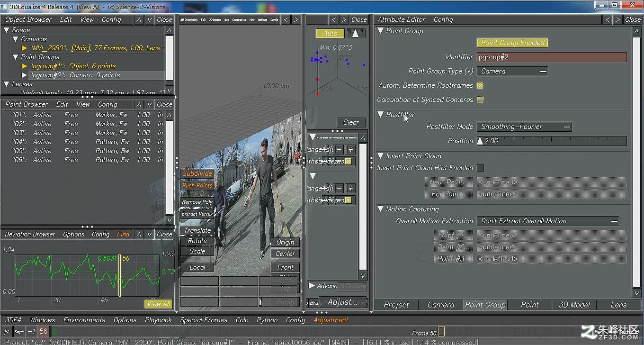
Task: Open Postfilter Mode dropdown Smoothing-Fourier
Action: 525,127
